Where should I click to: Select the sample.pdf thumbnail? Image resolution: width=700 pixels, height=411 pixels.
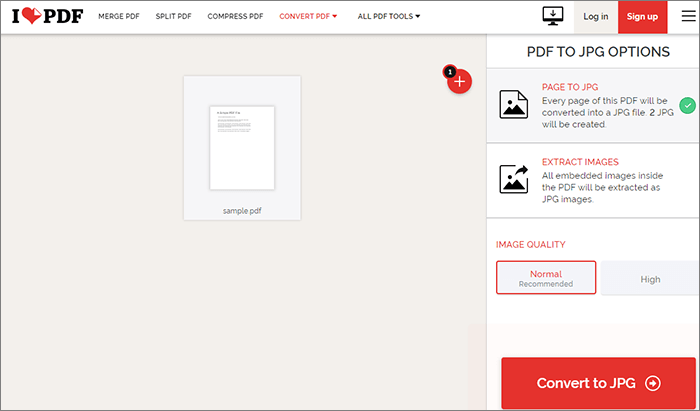pos(242,147)
